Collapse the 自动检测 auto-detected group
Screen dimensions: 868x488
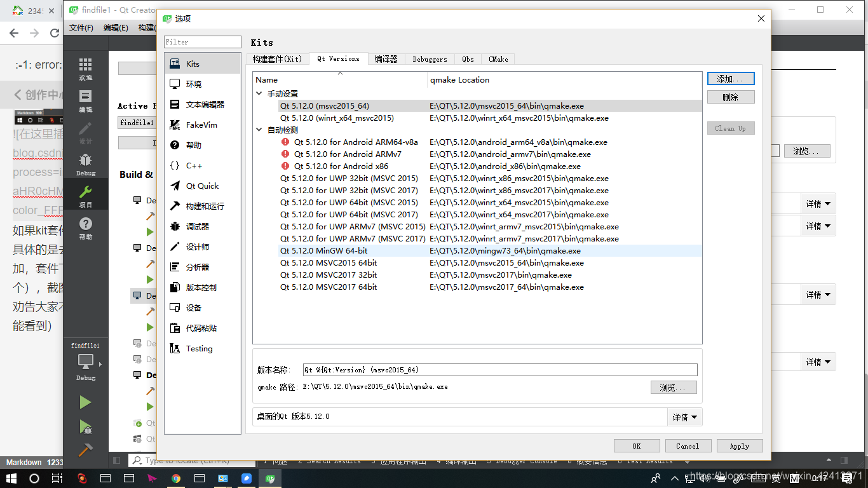pyautogui.click(x=259, y=130)
